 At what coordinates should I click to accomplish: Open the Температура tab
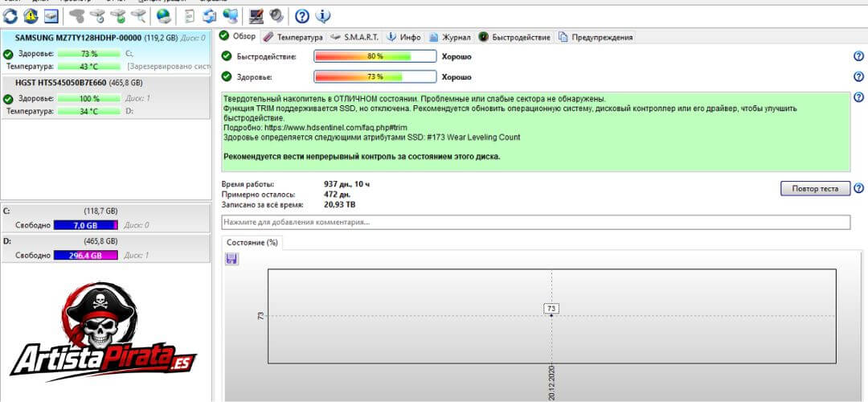click(x=293, y=37)
